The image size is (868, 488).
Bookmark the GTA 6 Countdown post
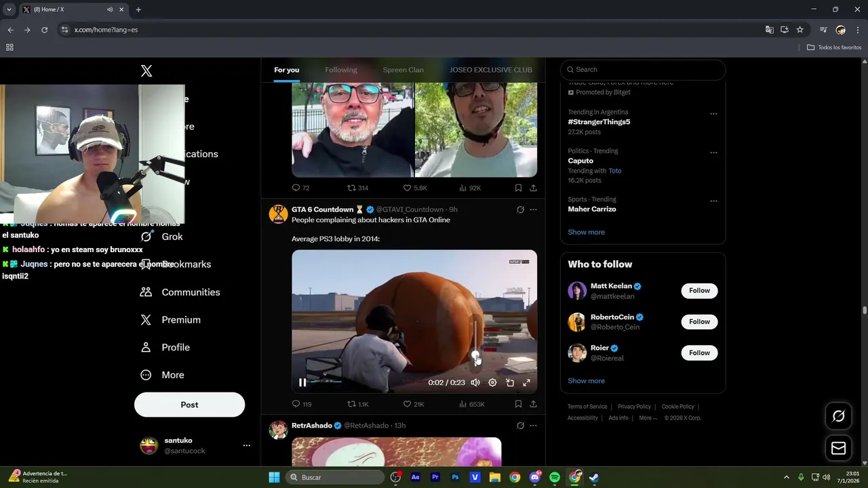pyautogui.click(x=518, y=404)
